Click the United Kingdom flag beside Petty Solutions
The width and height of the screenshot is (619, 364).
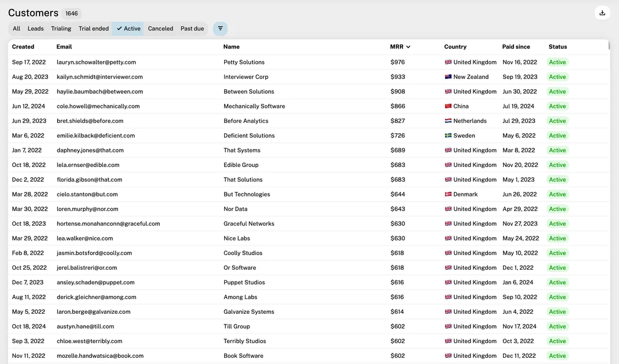[448, 62]
